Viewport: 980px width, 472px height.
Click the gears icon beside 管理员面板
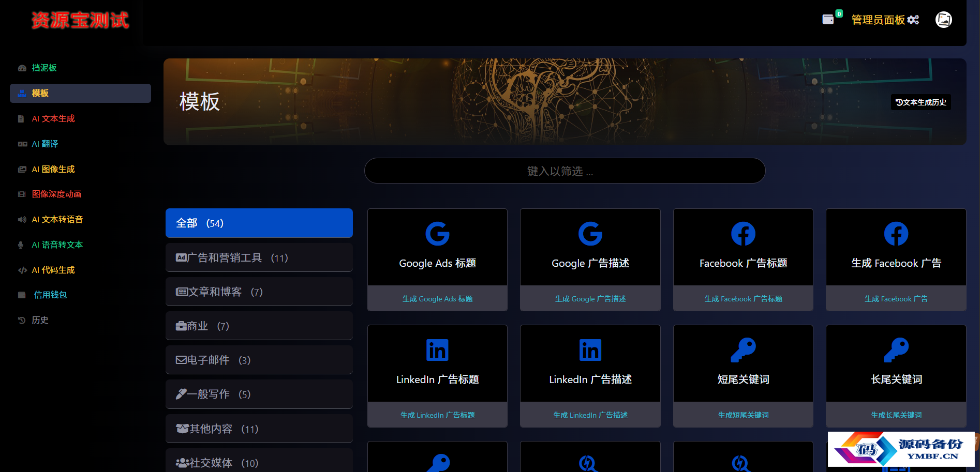(913, 20)
